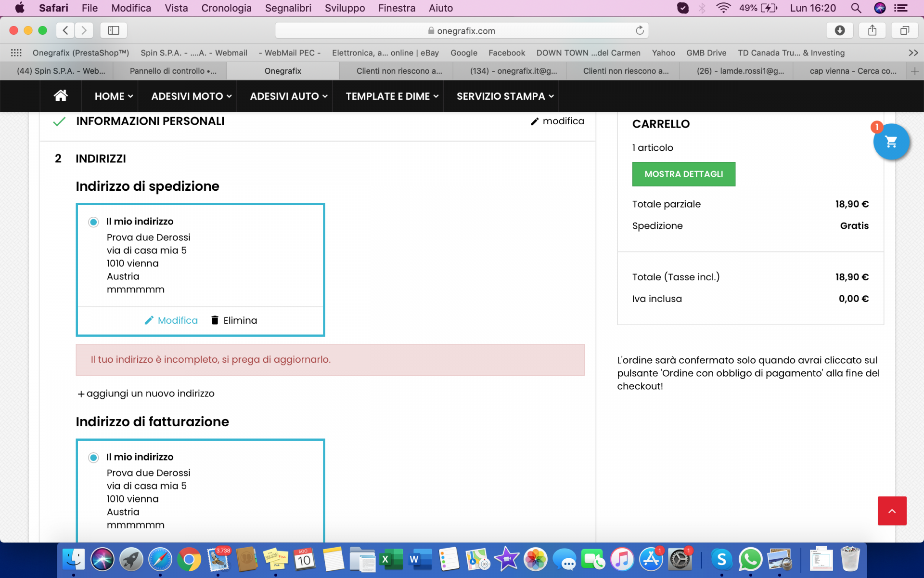
Task: Select shipping address 'Il mio indirizzo' radio
Action: tap(93, 222)
